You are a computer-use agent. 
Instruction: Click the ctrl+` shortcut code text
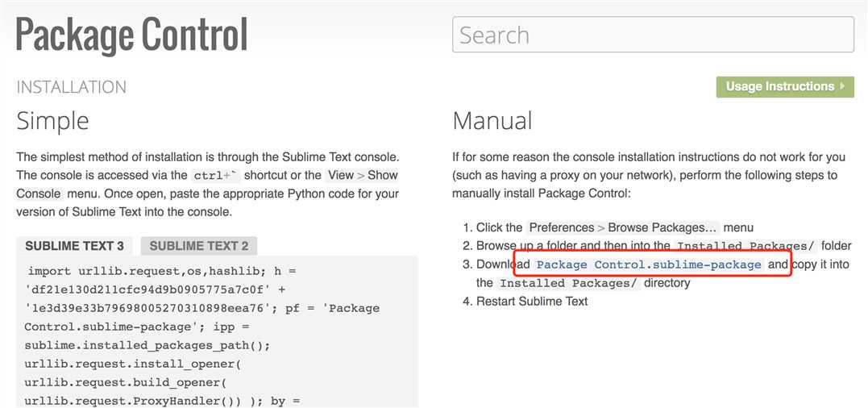click(216, 176)
